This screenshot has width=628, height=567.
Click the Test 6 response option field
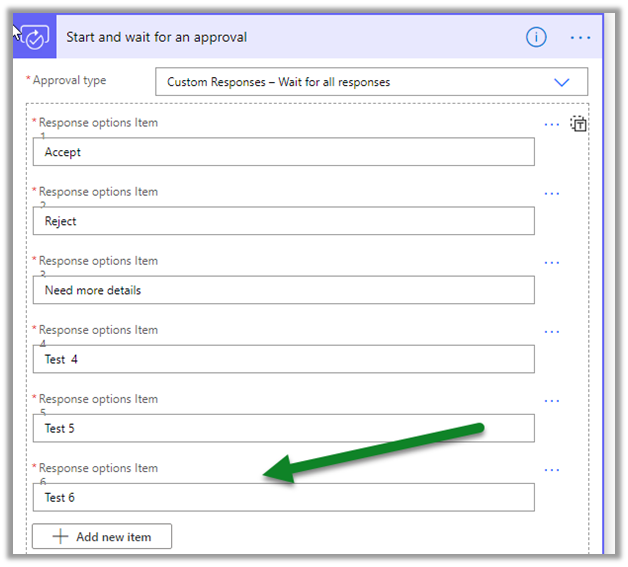click(283, 497)
